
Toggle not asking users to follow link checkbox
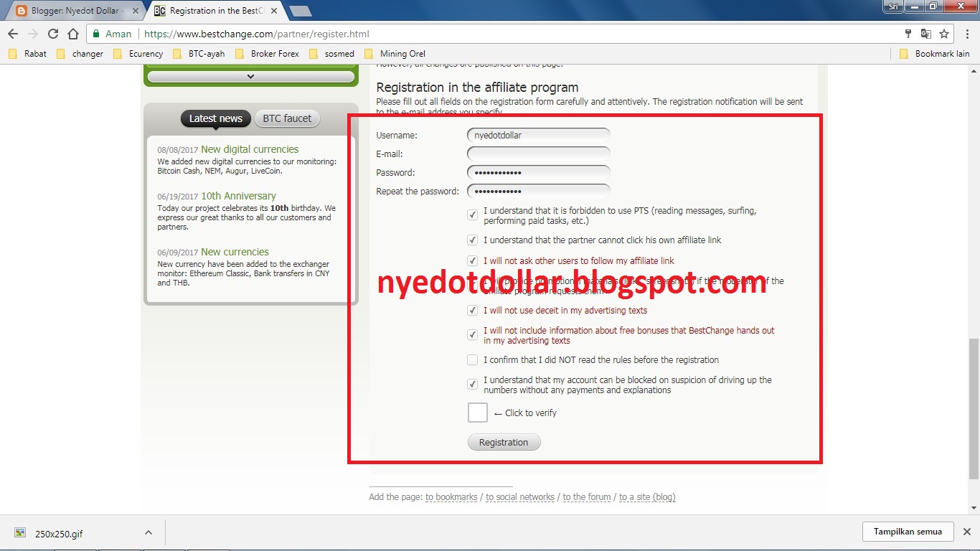(x=472, y=260)
